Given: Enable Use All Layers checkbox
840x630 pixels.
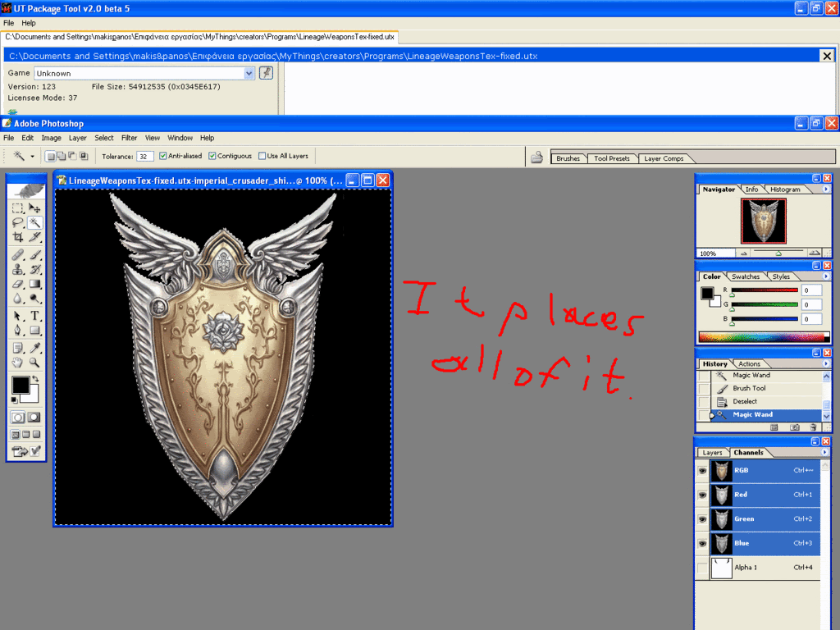Looking at the screenshot, I should coord(262,156).
